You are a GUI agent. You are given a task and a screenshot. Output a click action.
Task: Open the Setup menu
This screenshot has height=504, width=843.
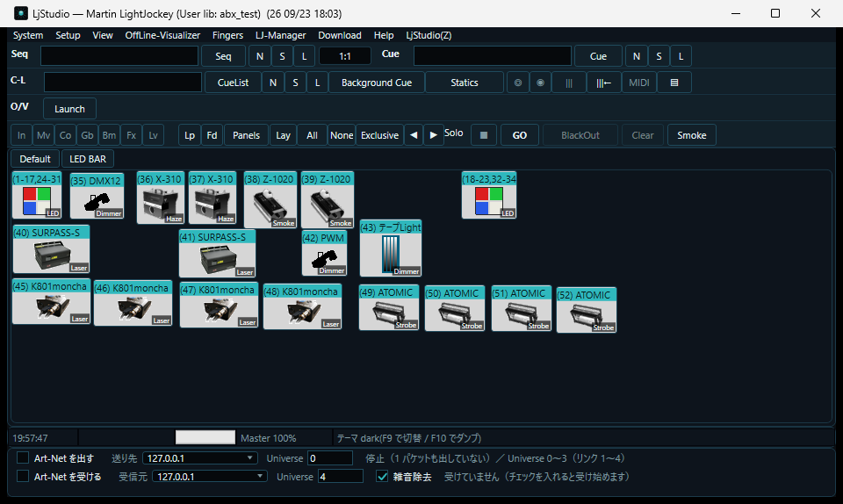[68, 35]
